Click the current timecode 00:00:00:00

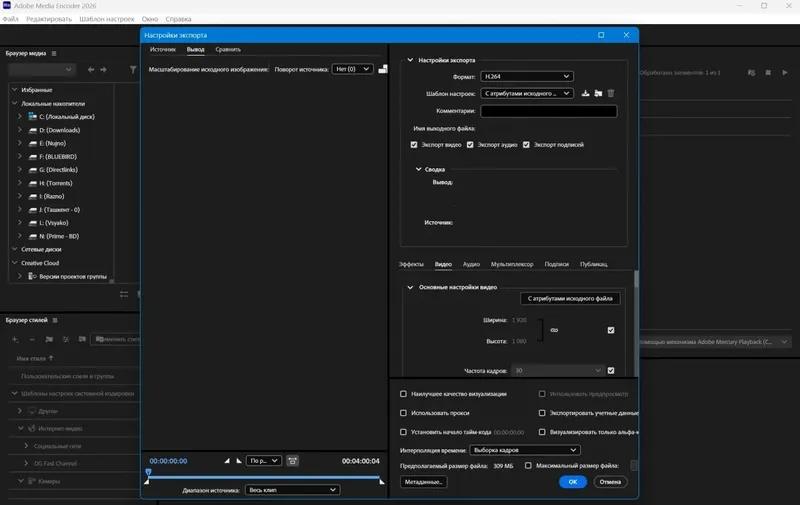point(168,461)
